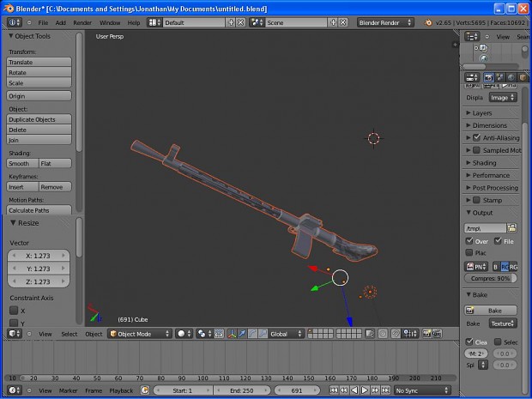Open the pivot point selector icon
Image resolution: width=532 pixels, height=399 pixels.
pos(204,334)
